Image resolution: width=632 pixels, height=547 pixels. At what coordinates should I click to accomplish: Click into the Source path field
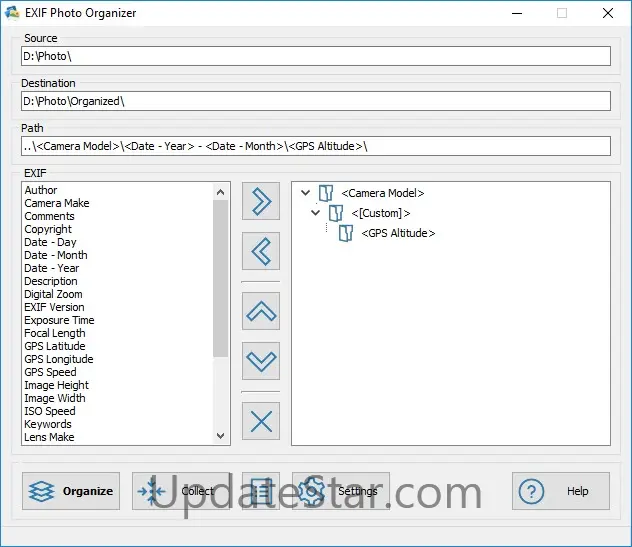[315, 56]
